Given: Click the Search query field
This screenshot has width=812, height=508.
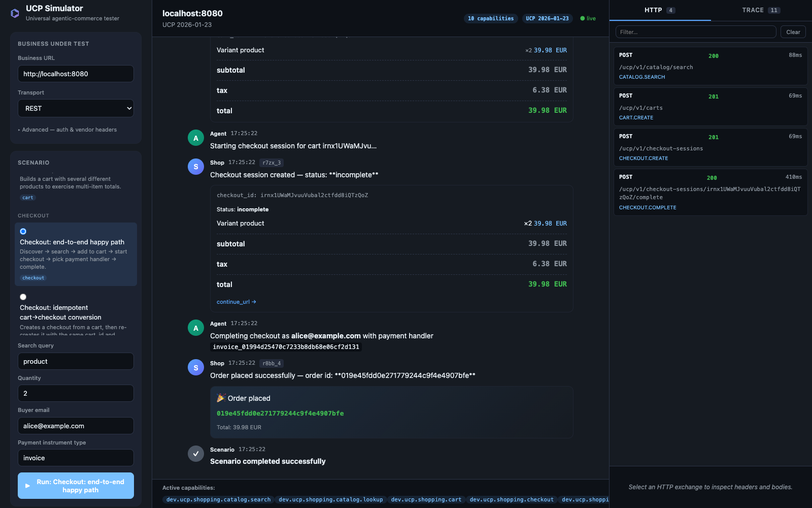Looking at the screenshot, I should tap(76, 361).
